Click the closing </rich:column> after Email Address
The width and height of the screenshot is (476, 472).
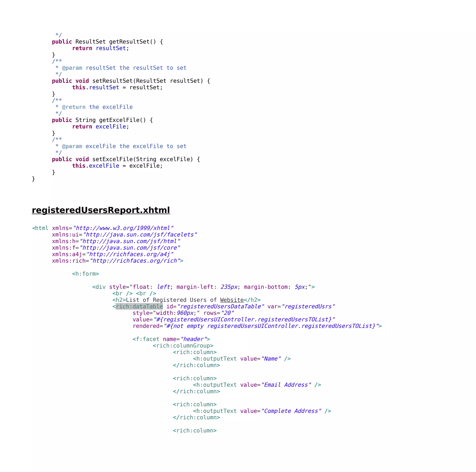pos(197,391)
